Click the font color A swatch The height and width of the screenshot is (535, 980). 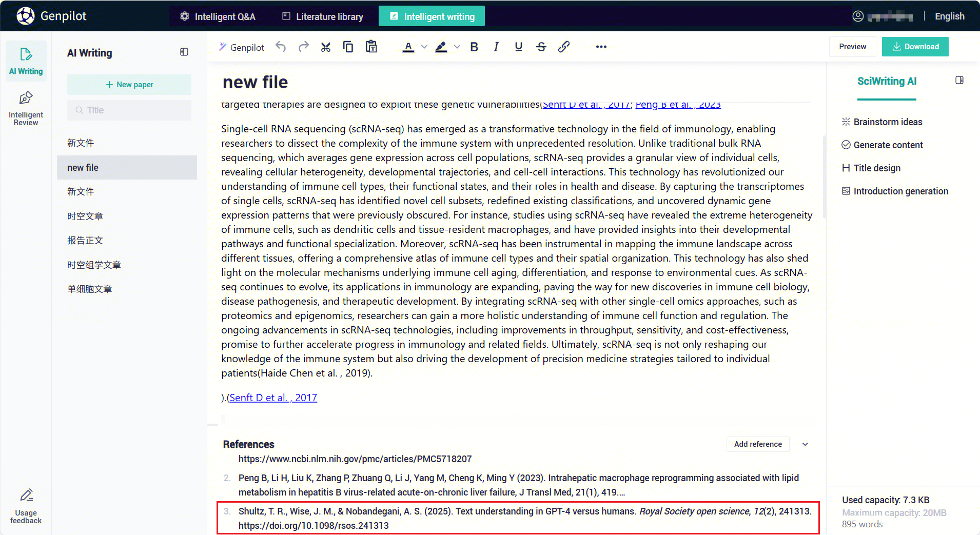(408, 47)
